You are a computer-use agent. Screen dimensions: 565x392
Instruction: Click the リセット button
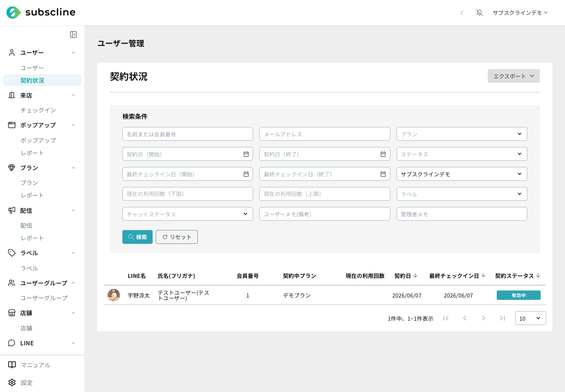177,237
